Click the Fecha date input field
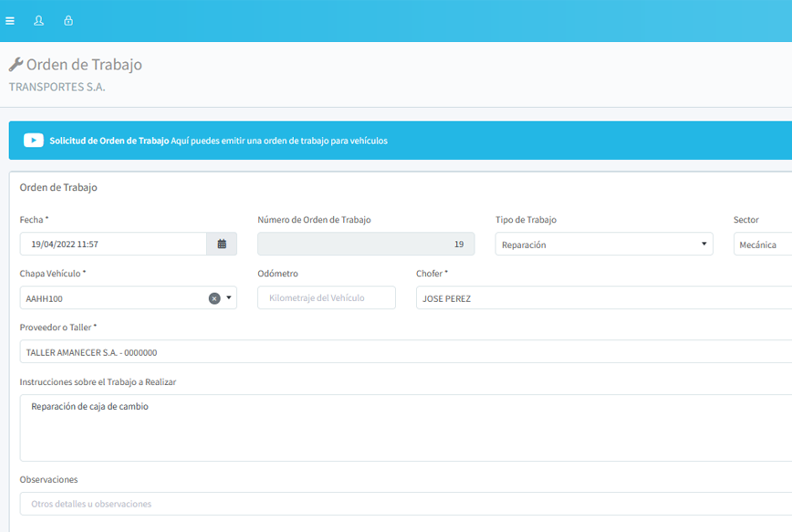792x532 pixels. pyautogui.click(x=113, y=244)
